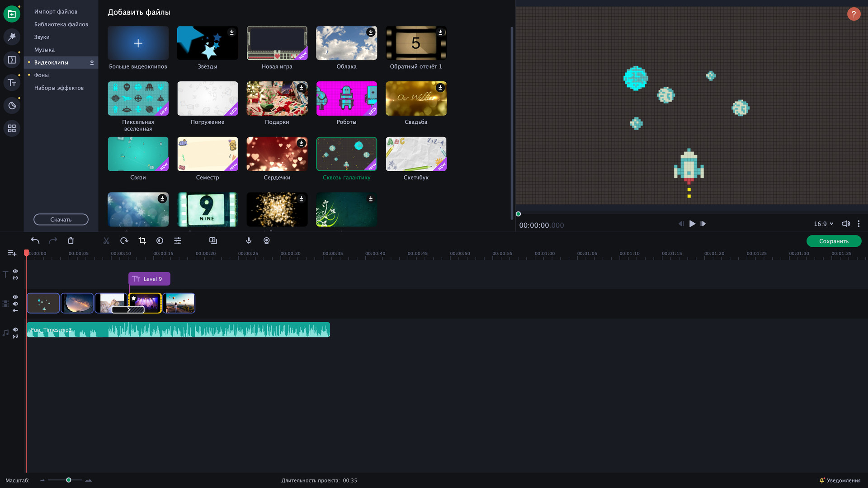868x488 pixels.
Task: Hide the video track with eye icon
Action: pos(15,297)
